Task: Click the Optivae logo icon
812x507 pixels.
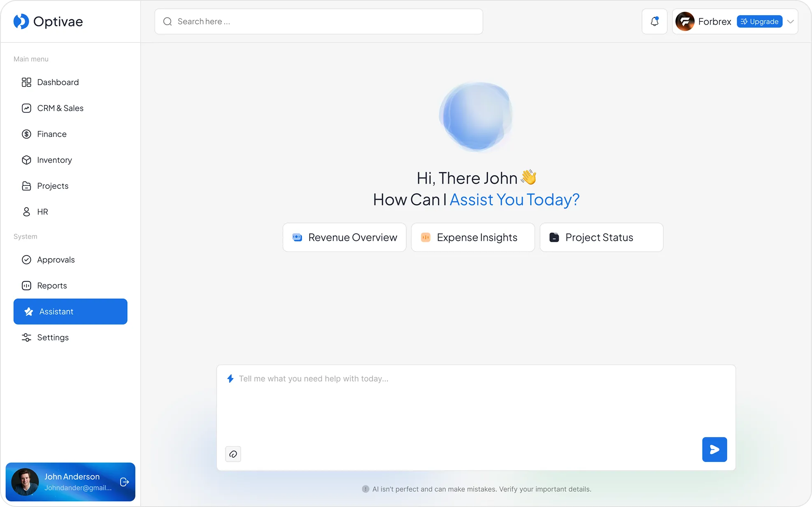Action: (21, 21)
